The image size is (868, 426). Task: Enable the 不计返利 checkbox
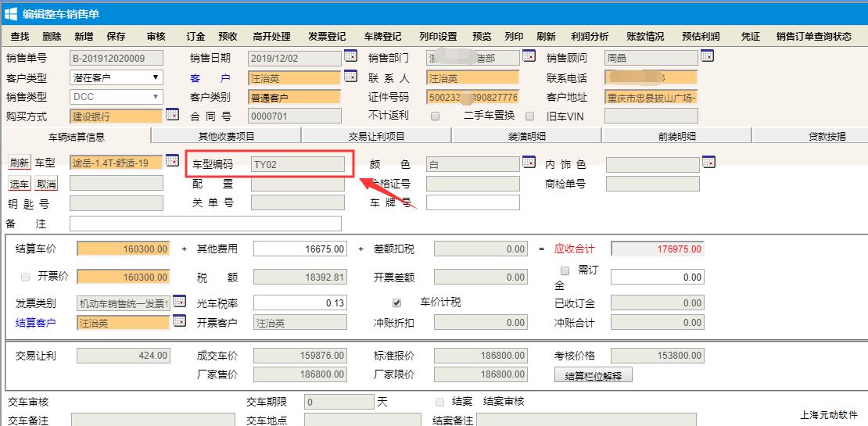point(435,116)
